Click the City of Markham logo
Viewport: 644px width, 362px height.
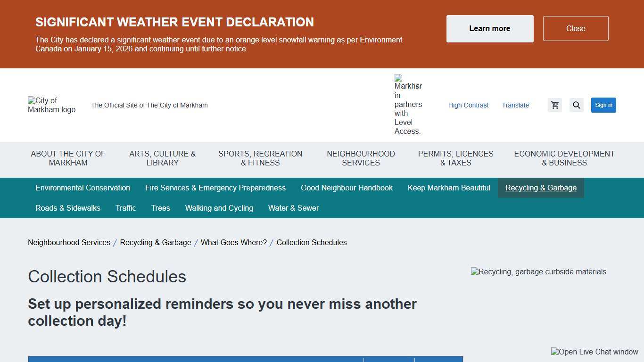[51, 105]
